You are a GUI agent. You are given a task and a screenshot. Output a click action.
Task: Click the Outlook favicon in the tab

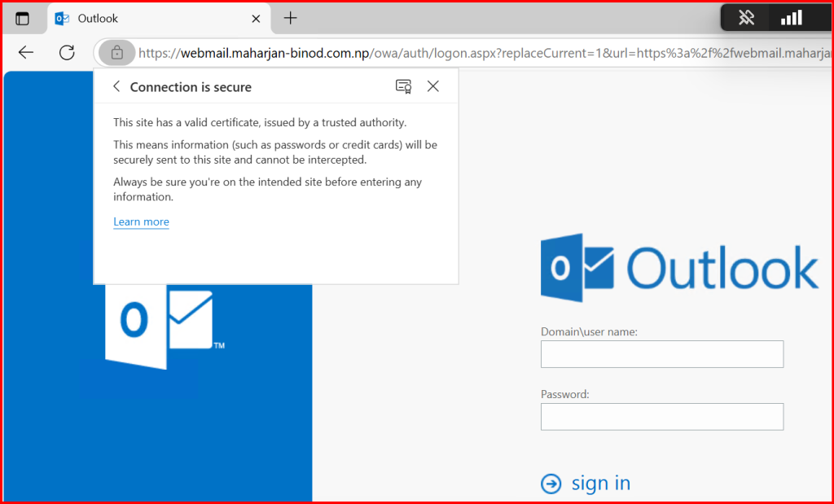click(62, 18)
